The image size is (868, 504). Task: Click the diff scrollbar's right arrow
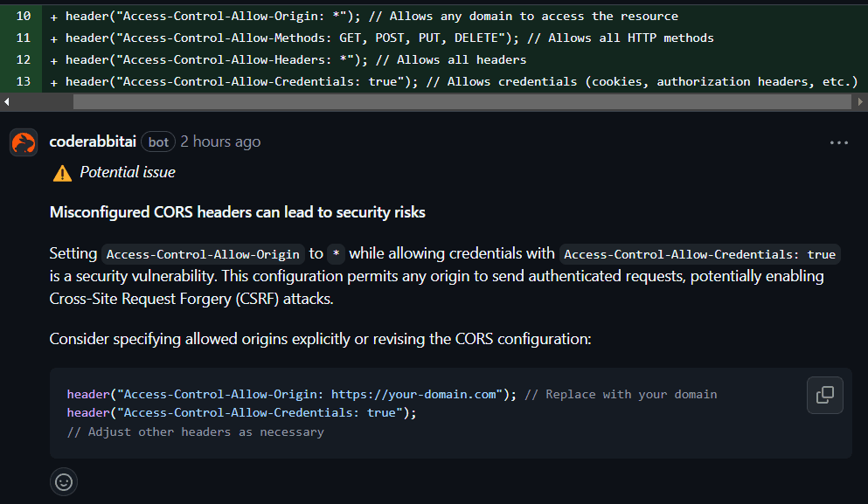click(860, 102)
